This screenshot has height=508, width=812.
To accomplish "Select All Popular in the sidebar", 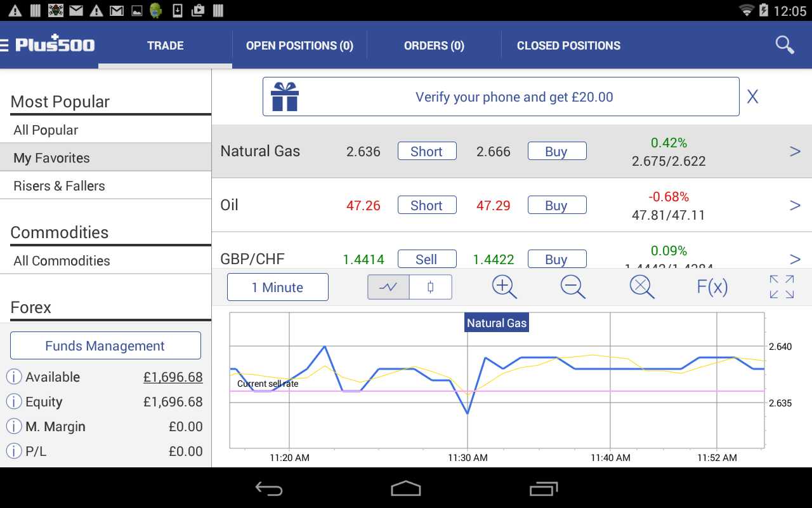I will (105, 130).
